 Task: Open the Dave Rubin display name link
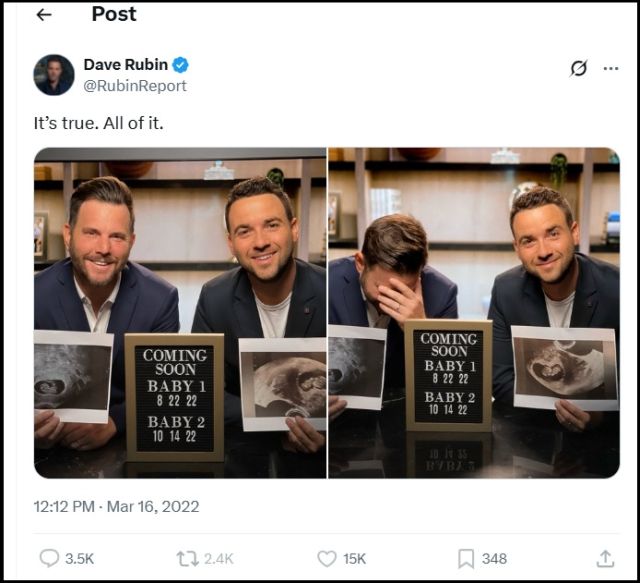click(125, 65)
